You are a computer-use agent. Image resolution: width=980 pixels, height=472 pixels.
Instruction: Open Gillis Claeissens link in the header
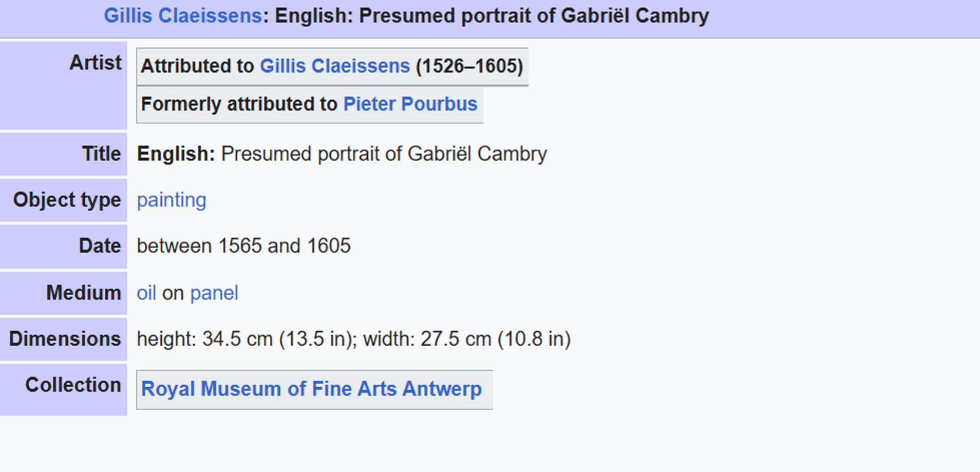coord(183,16)
